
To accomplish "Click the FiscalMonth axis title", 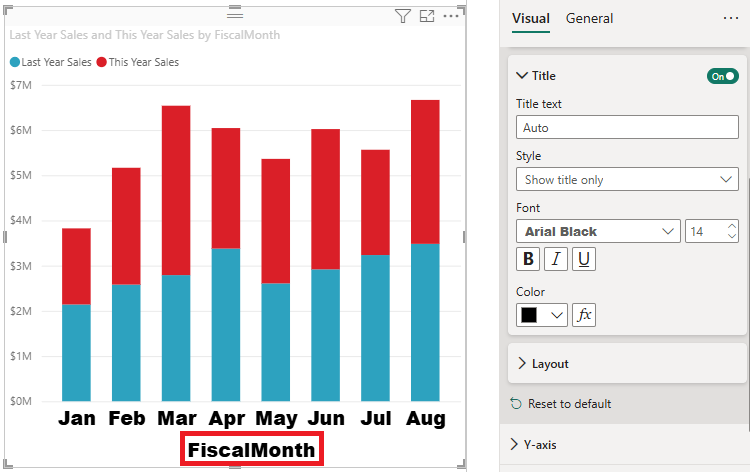I will 252,450.
